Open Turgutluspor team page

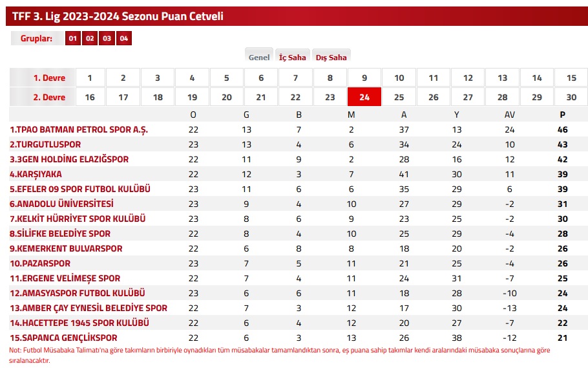[x=45, y=145]
